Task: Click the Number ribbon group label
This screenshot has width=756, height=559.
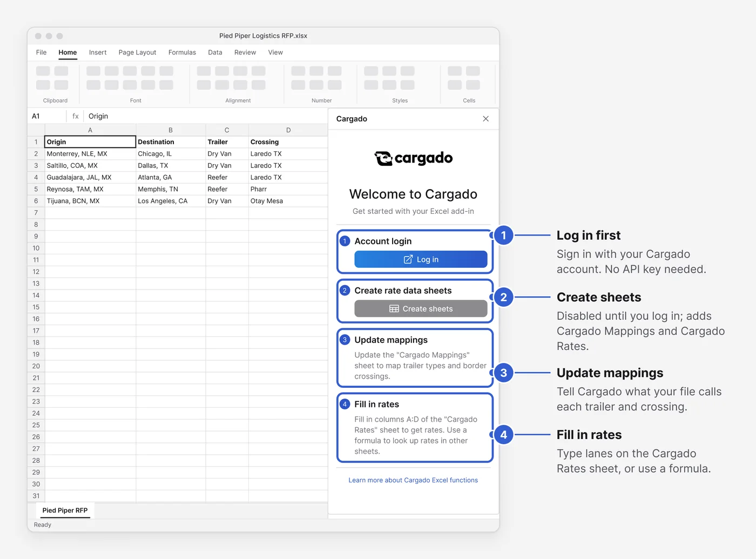Action: pyautogui.click(x=321, y=100)
